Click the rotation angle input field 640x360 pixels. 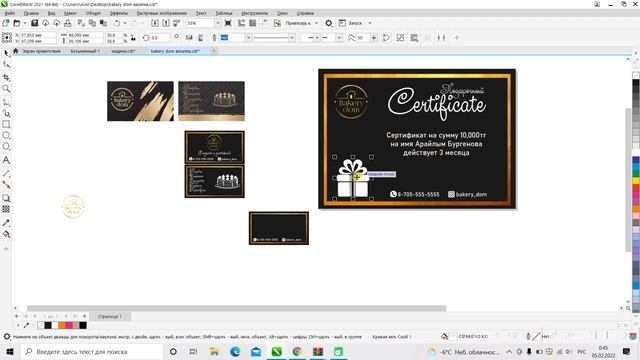(160, 38)
